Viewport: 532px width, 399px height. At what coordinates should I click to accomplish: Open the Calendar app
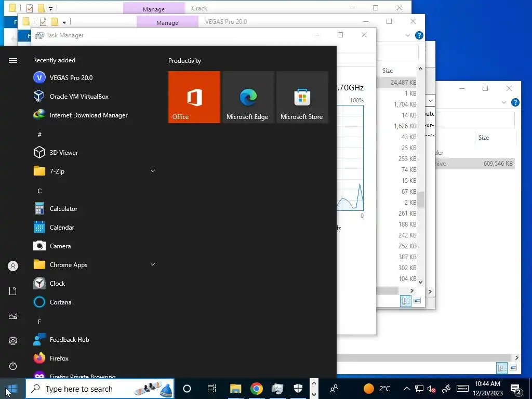tap(54, 228)
